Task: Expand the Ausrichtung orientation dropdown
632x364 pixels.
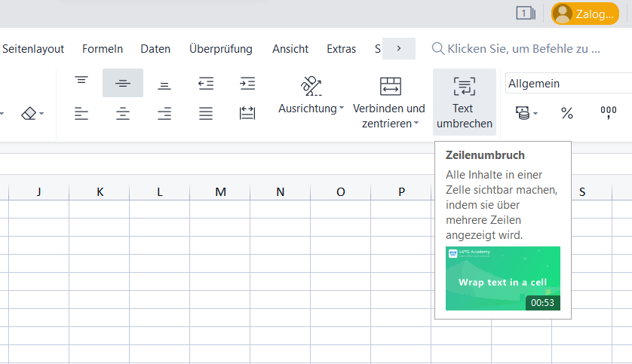Action: [x=311, y=109]
